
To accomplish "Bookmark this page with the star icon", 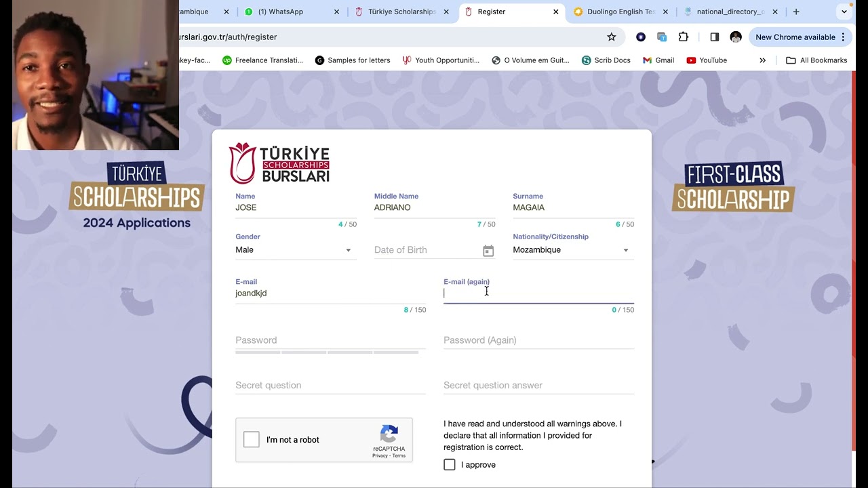I will tap(611, 37).
